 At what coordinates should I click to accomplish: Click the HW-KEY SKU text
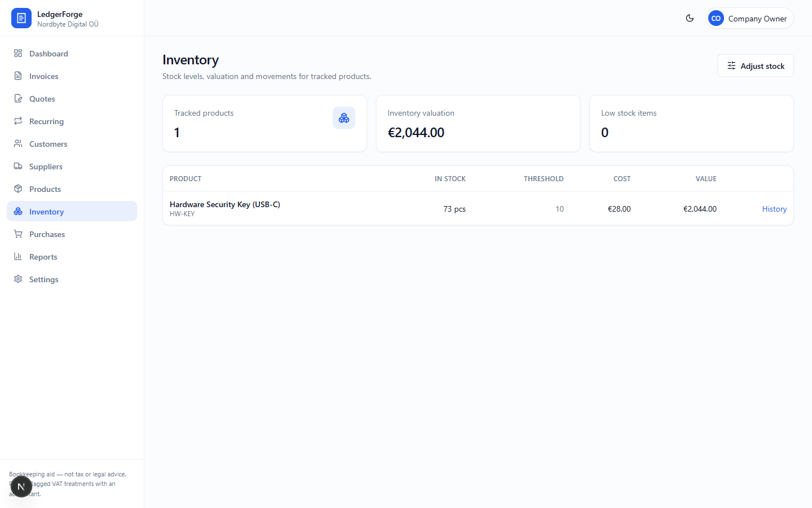182,214
